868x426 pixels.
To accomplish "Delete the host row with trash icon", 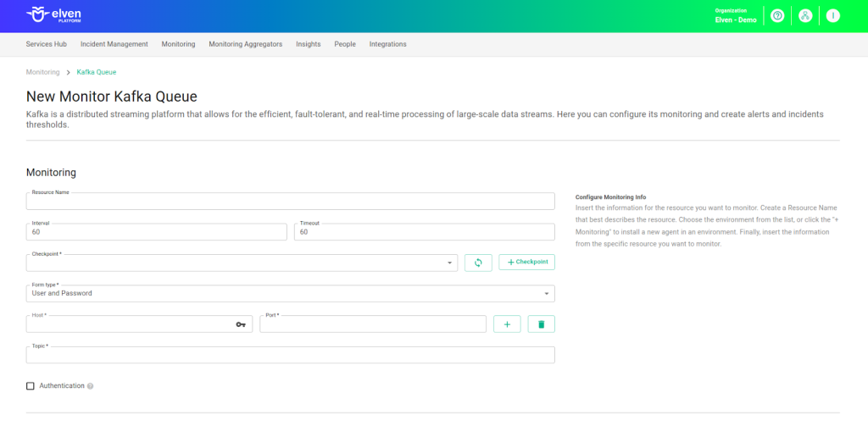I will 541,324.
